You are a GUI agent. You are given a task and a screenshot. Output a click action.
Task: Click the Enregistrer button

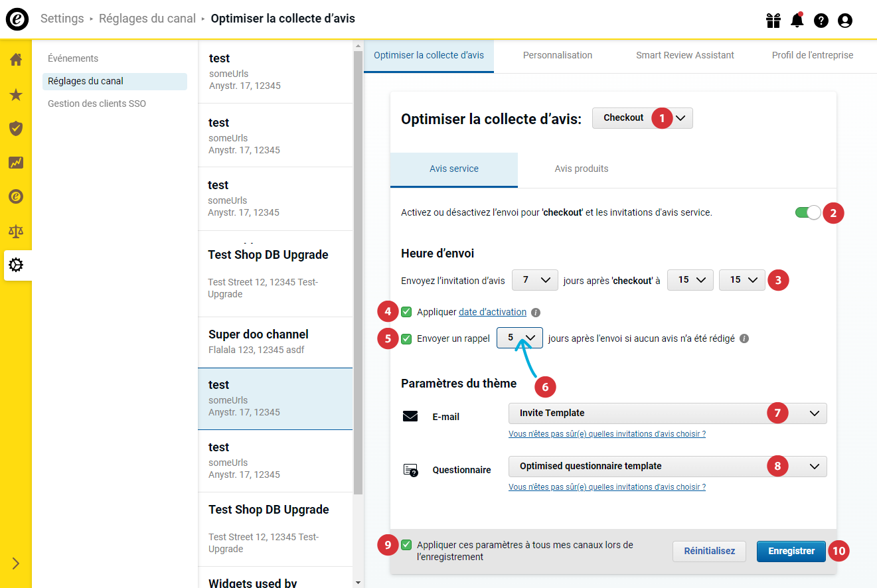tap(791, 551)
